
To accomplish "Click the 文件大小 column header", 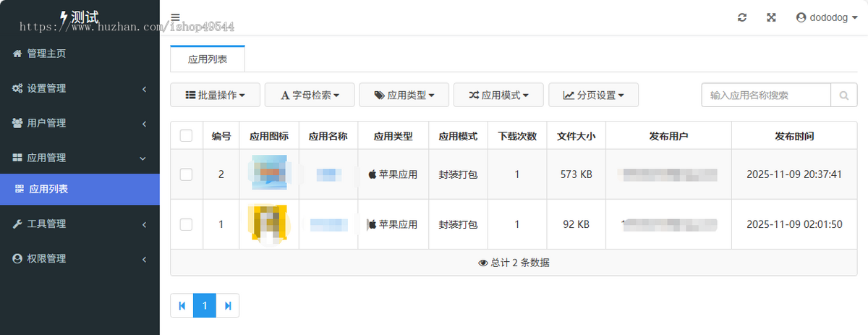I will tap(576, 136).
